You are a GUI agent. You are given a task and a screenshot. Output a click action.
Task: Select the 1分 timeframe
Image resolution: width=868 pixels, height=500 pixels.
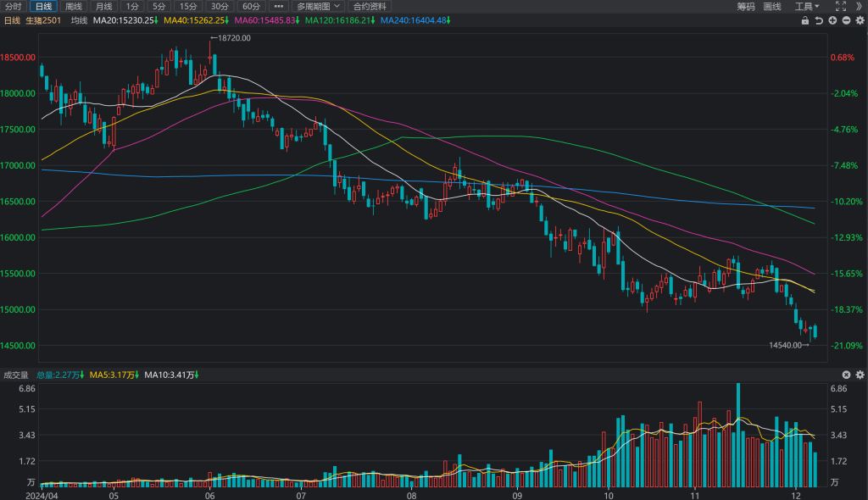click(x=131, y=6)
